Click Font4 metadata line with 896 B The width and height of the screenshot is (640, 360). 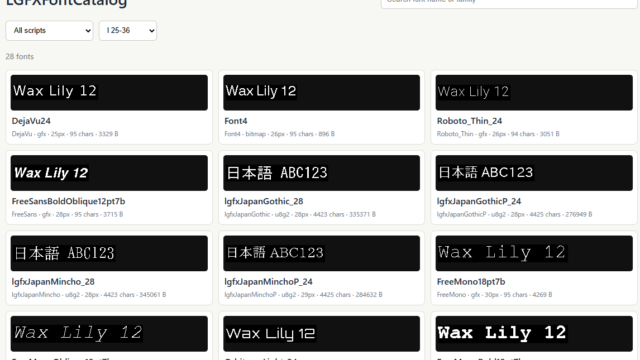tap(279, 134)
